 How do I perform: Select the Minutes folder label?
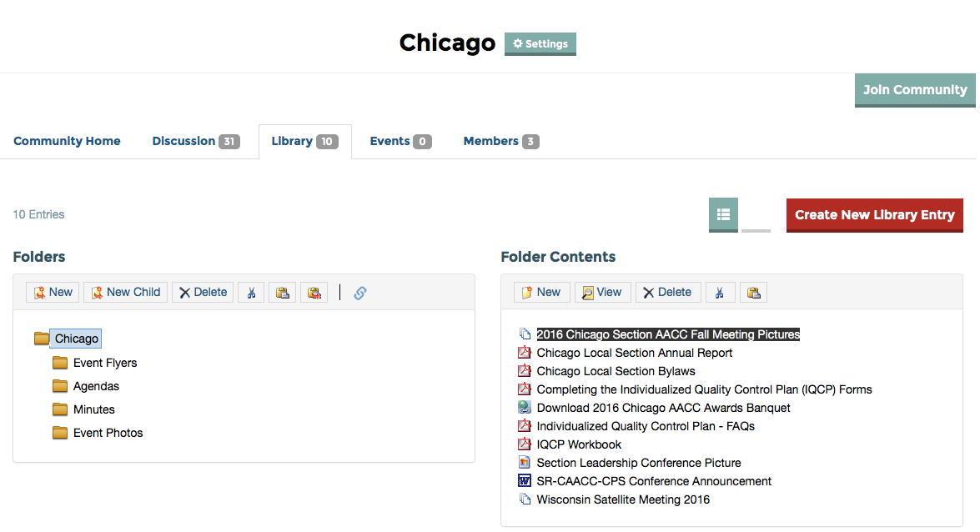(94, 409)
